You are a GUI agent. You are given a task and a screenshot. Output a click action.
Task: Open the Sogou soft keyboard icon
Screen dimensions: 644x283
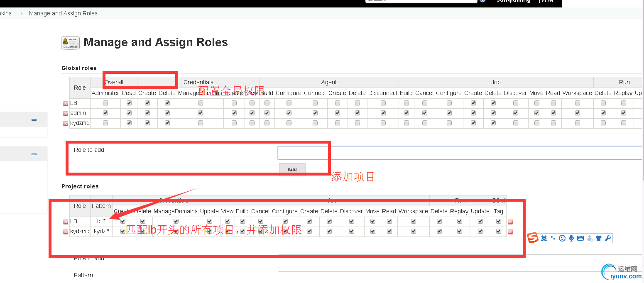pyautogui.click(x=580, y=238)
